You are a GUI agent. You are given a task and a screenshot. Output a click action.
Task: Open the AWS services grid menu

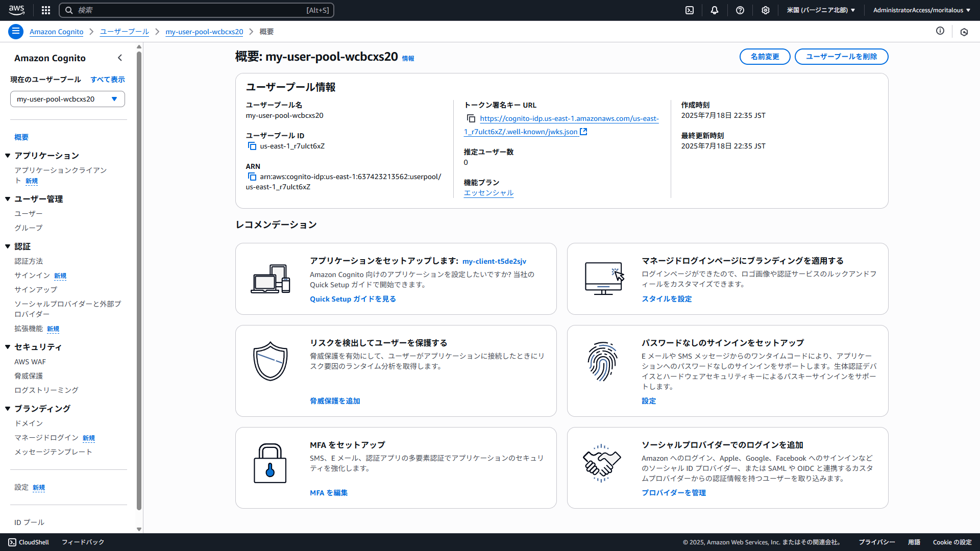(x=46, y=10)
